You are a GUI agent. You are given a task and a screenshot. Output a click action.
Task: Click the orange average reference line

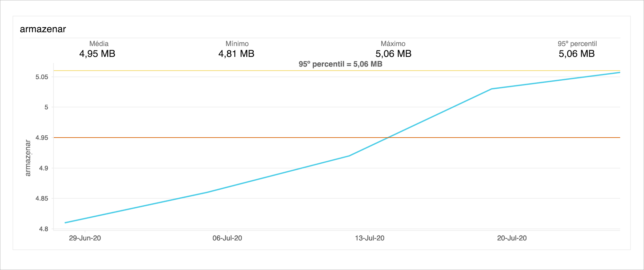(x=193, y=138)
